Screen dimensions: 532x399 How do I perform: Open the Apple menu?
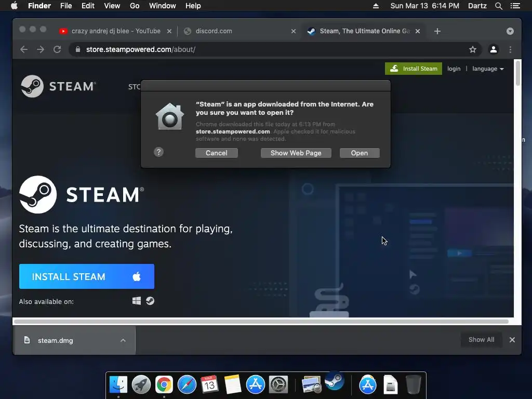(14, 6)
